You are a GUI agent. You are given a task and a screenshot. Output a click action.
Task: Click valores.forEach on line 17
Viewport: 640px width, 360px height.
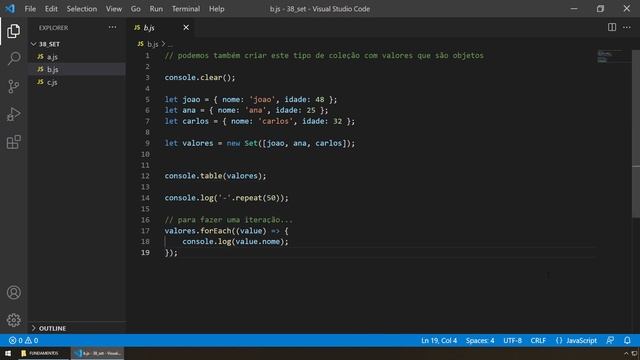pyautogui.click(x=198, y=231)
